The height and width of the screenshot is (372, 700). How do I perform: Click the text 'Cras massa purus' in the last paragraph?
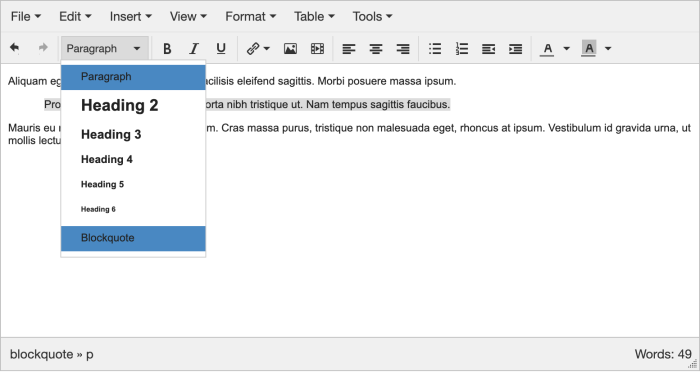click(x=266, y=128)
